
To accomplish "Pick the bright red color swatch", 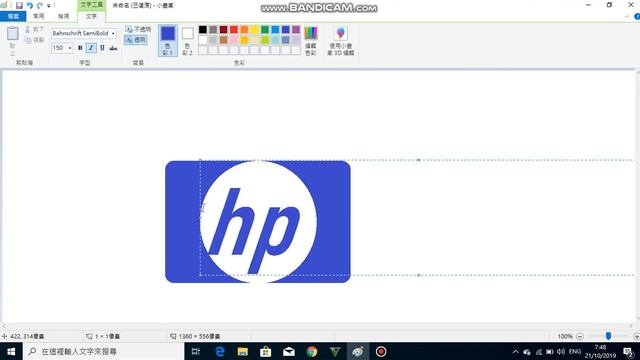I will pos(234,29).
